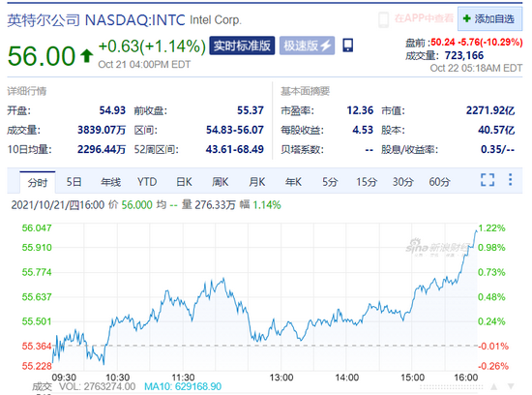
Task: Select the 60分 interval tab
Action: pos(439,182)
